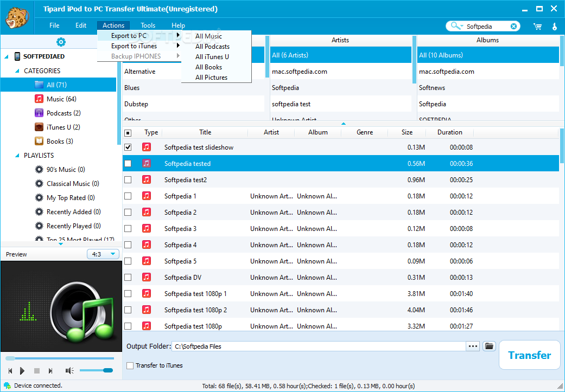565x392 pixels.
Task: Expand the Export to PC submenu arrow
Action: (178, 35)
